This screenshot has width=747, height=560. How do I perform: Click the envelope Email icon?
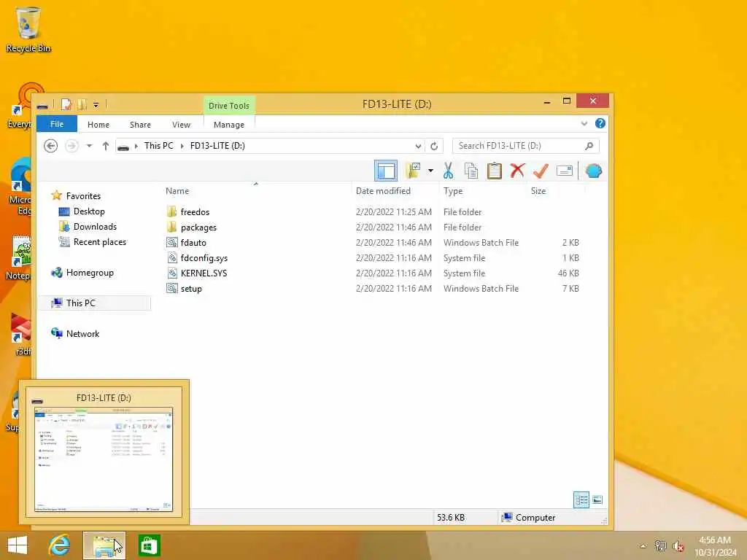pyautogui.click(x=564, y=171)
